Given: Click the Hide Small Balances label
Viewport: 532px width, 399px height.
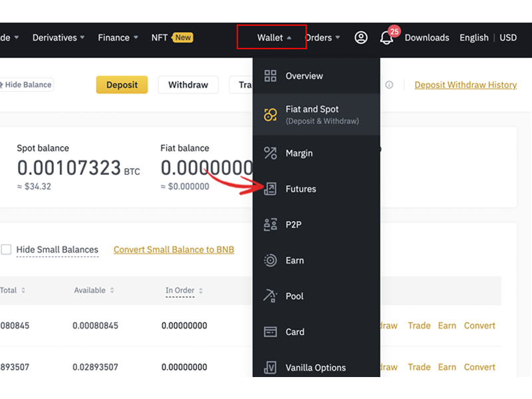Looking at the screenshot, I should point(57,250).
